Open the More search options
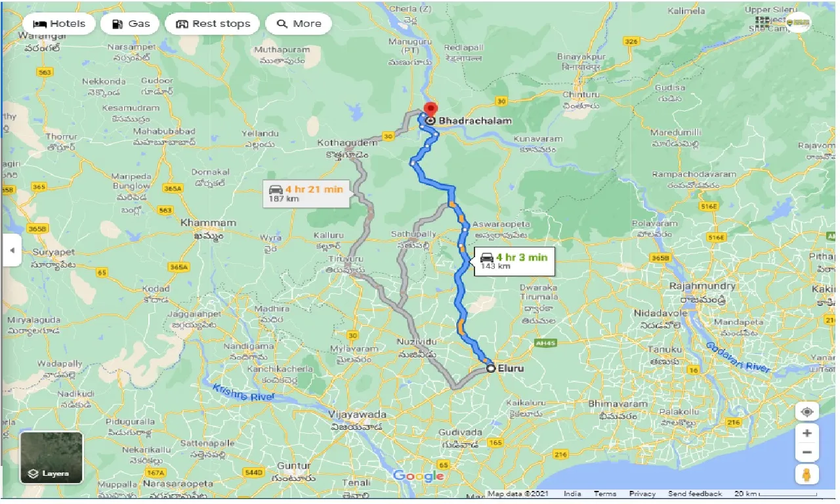Viewport: 840px width, 504px height. coord(299,24)
